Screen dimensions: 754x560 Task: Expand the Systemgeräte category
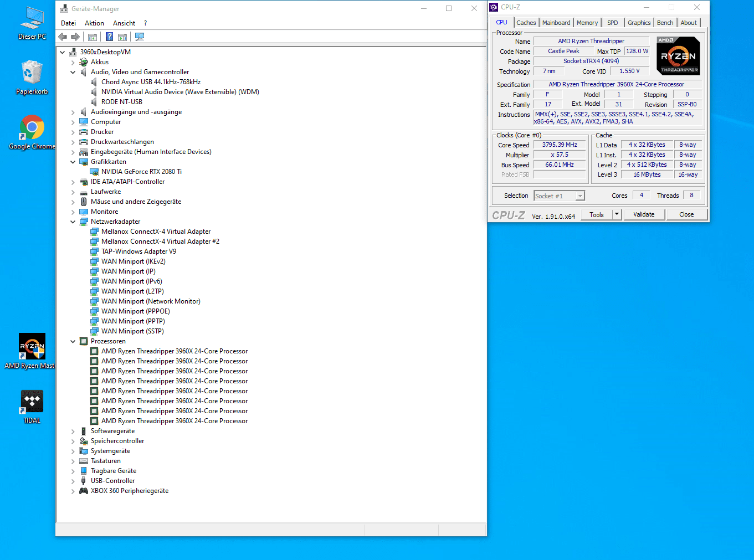(73, 451)
